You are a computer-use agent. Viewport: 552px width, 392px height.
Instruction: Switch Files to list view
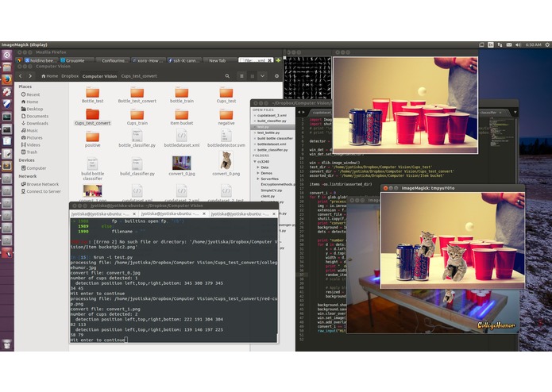pyautogui.click(x=242, y=76)
